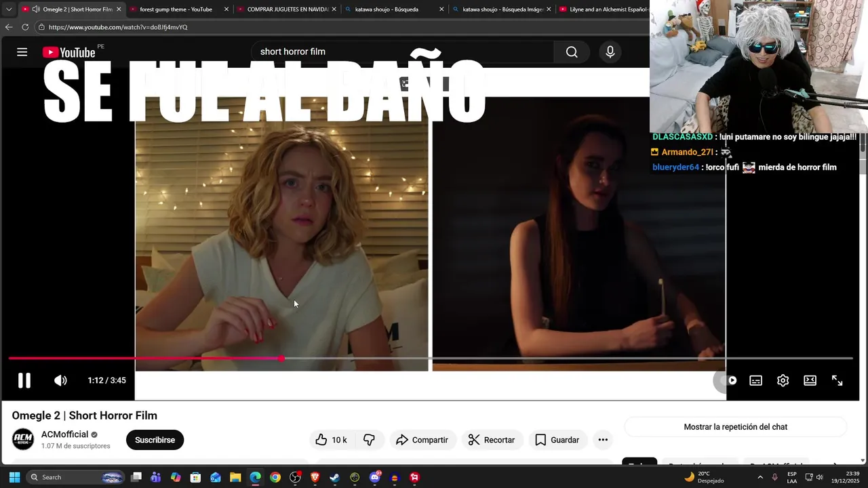Open File Explorer from the taskbar
The width and height of the screenshot is (868, 488).
coord(235,477)
